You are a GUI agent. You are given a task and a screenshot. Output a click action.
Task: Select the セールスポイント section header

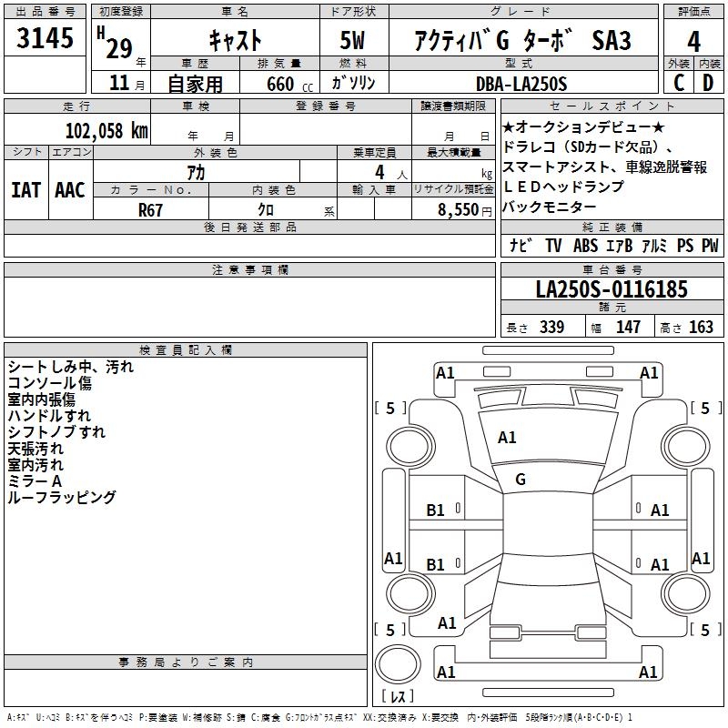(x=612, y=106)
